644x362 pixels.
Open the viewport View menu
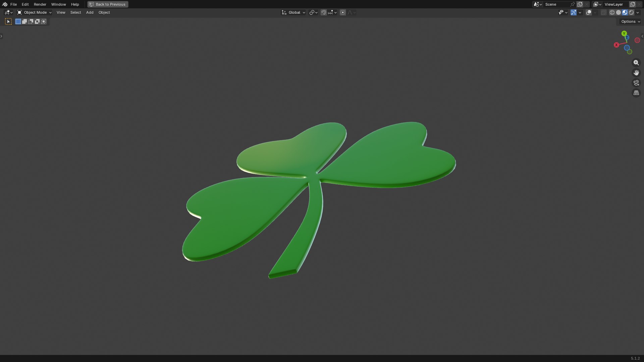[x=61, y=12]
